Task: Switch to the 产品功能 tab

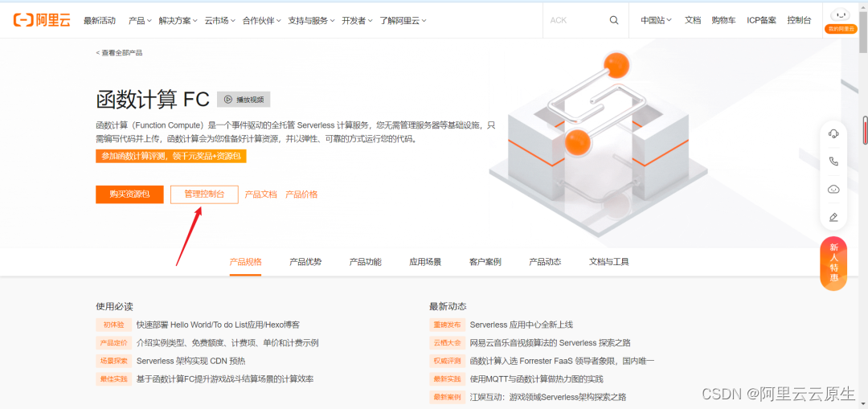Action: tap(366, 262)
